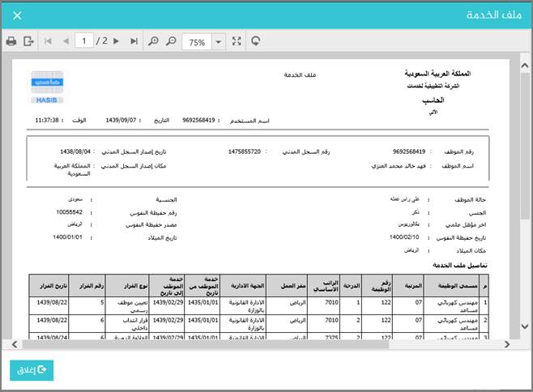The width and height of the screenshot is (533, 392).
Task: Refresh the report viewer
Action: coord(256,41)
